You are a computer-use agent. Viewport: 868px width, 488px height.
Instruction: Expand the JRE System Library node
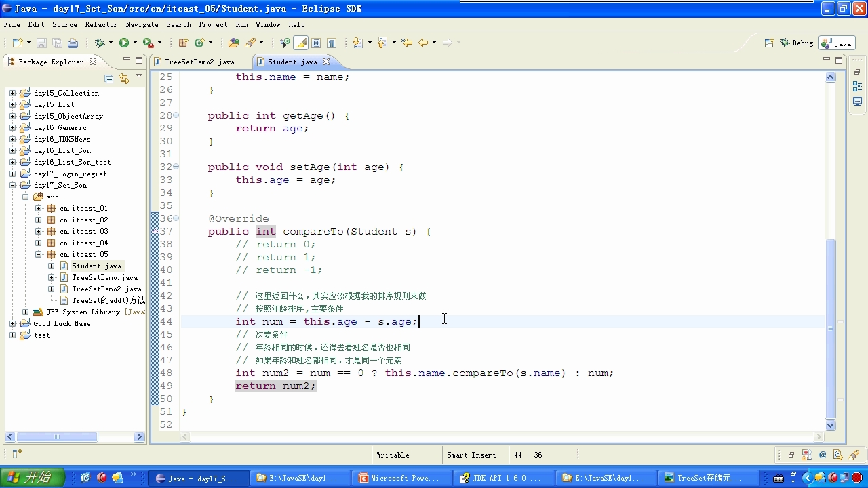click(25, 312)
